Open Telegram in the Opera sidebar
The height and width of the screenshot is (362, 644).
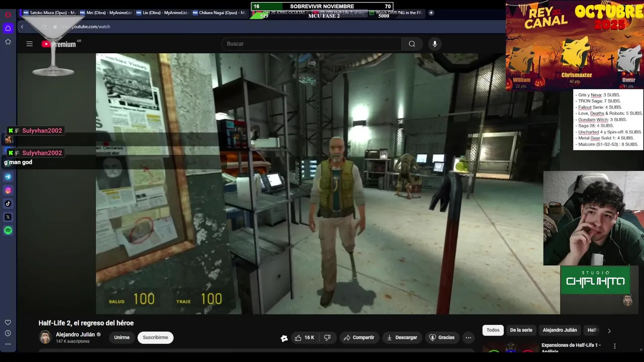click(8, 176)
